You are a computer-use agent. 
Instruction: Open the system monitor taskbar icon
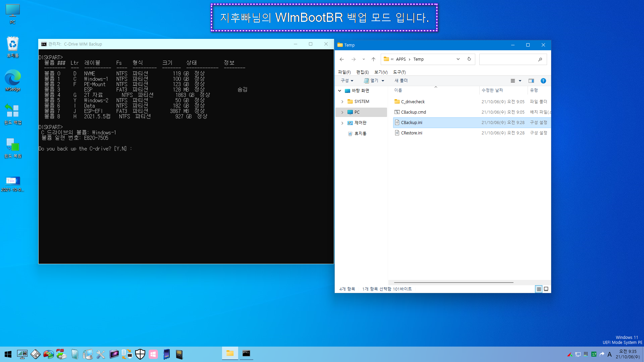pyautogui.click(x=22, y=354)
